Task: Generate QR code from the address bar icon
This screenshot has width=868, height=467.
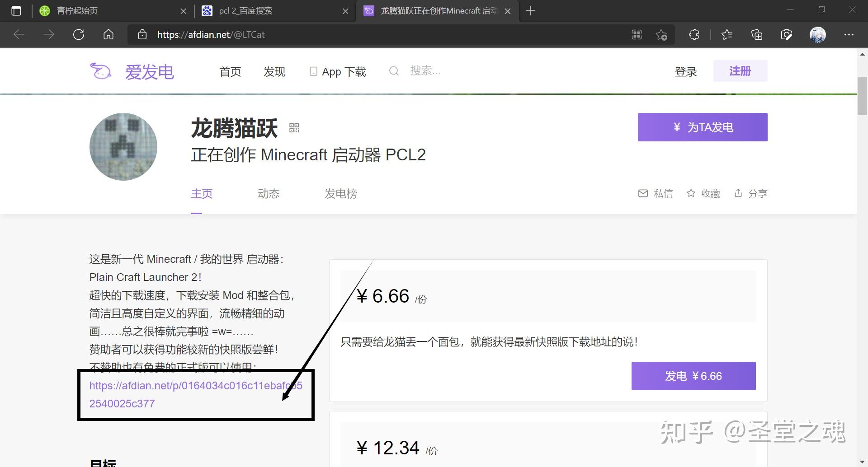Action: click(x=637, y=34)
